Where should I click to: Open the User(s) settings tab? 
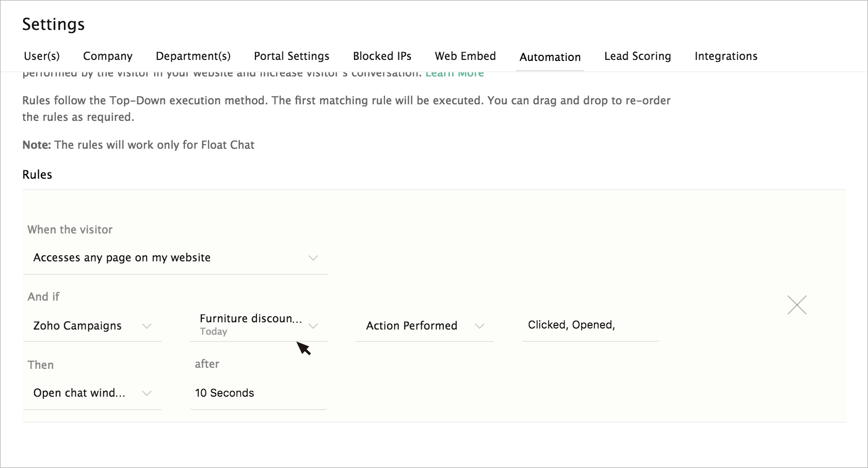[42, 56]
